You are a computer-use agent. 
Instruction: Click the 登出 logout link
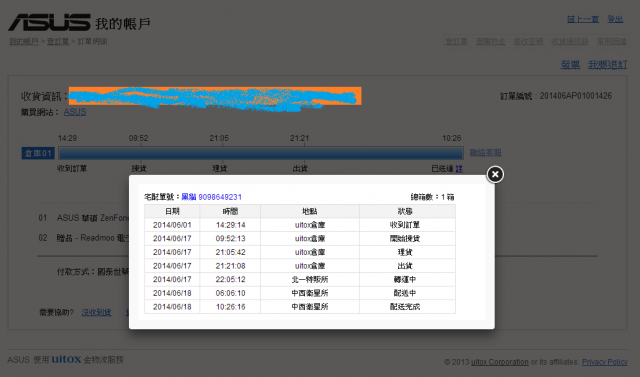[615, 19]
